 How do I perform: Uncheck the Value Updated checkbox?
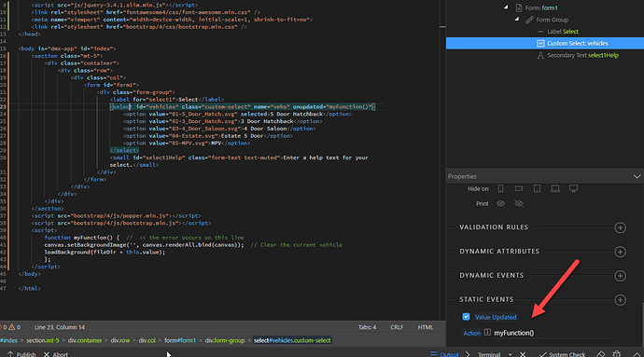click(x=466, y=317)
